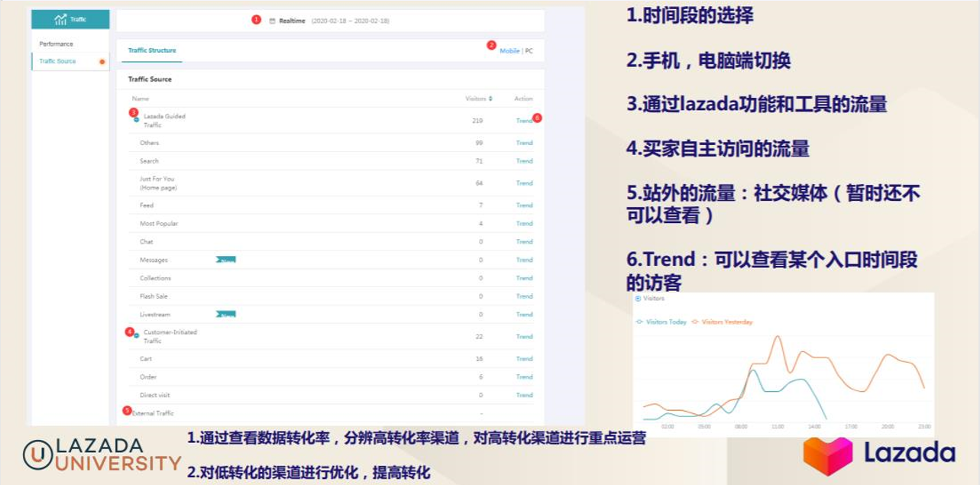Screen dimensions: 980x485
Task: Open Trend for the Feed row
Action: tap(524, 205)
